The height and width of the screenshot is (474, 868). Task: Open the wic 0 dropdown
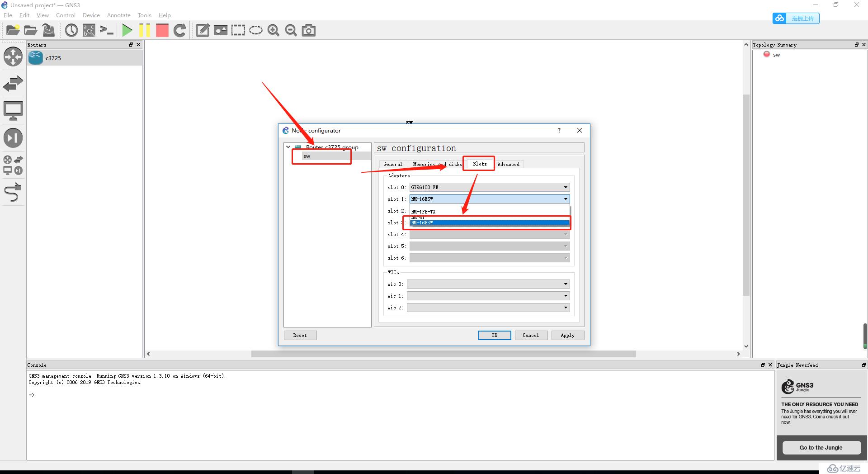(x=488, y=284)
